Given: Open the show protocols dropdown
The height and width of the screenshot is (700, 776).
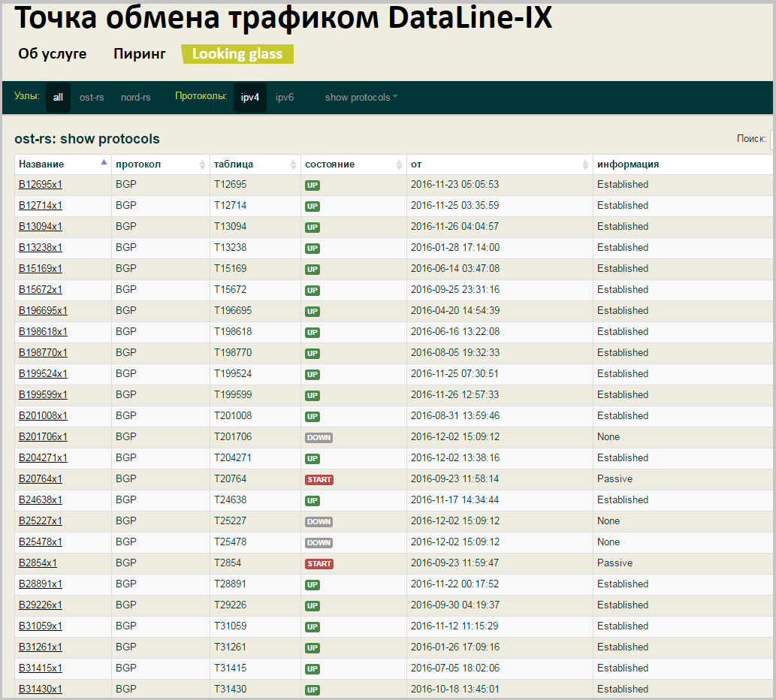Looking at the screenshot, I should [x=361, y=98].
